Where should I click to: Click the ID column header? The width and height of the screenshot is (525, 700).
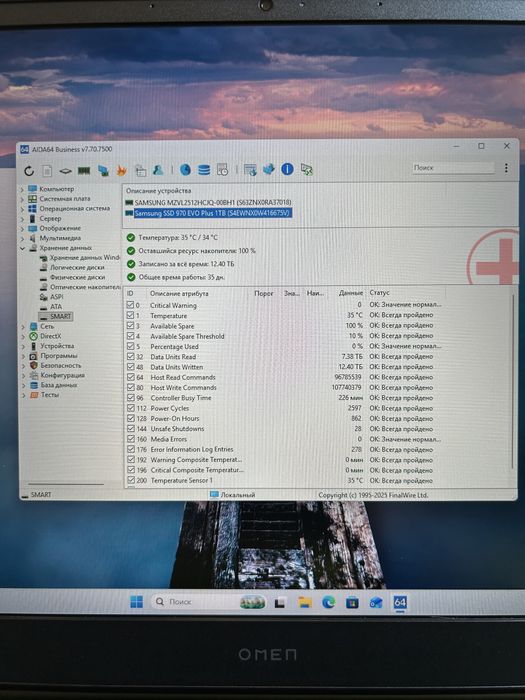130,293
